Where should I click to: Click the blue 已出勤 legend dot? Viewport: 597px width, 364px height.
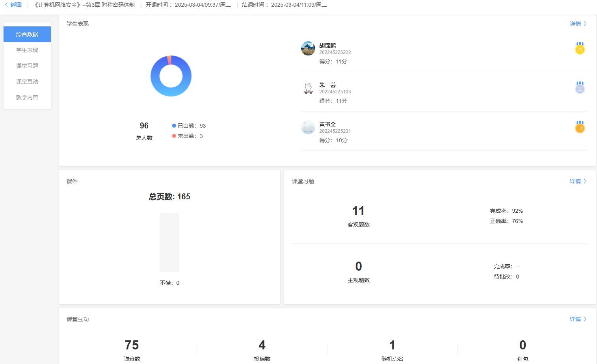(x=174, y=126)
